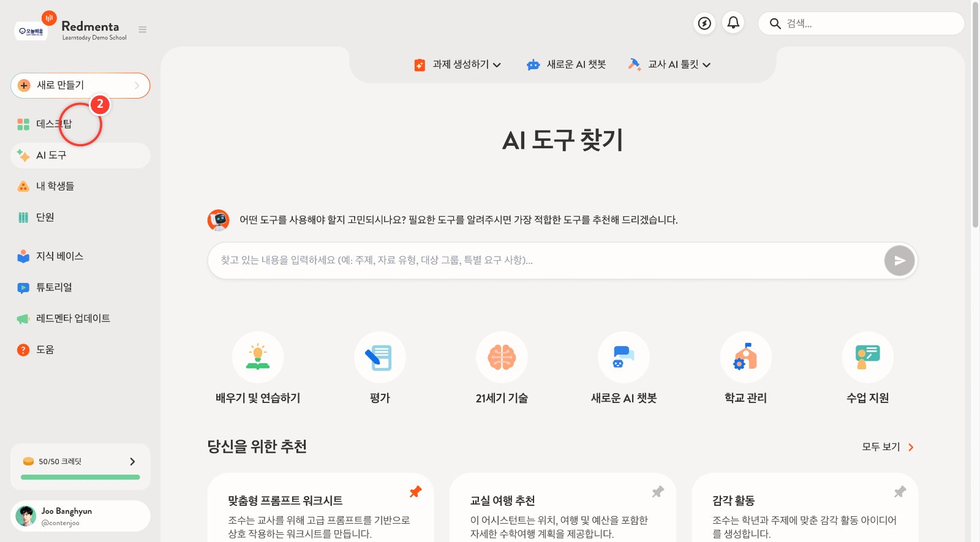
Task: Click the 튜토리얼 video icon
Action: coord(23,288)
